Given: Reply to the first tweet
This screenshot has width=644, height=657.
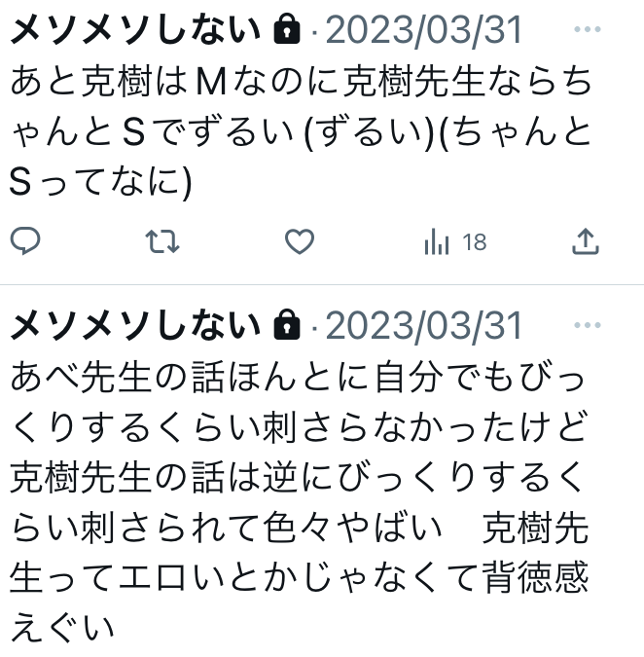Looking at the screenshot, I should [x=25, y=241].
